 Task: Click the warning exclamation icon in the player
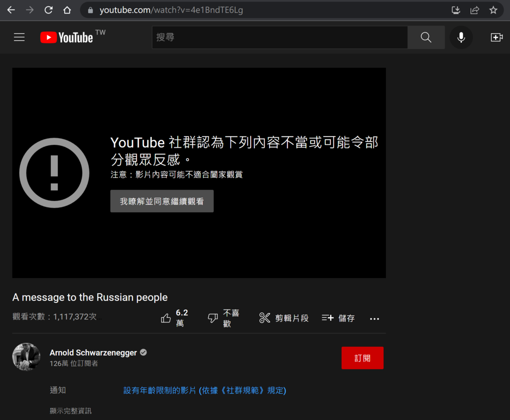54,173
